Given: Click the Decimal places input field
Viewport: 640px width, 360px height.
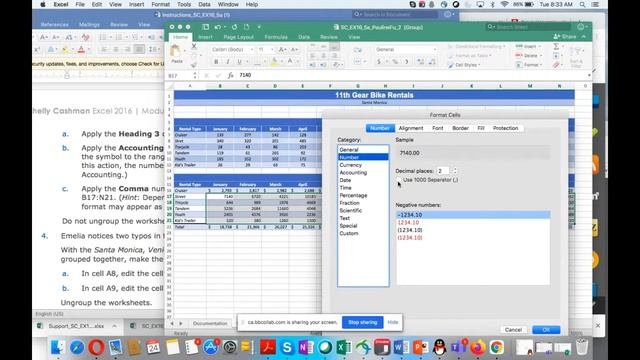Looking at the screenshot, I should 443,171.
